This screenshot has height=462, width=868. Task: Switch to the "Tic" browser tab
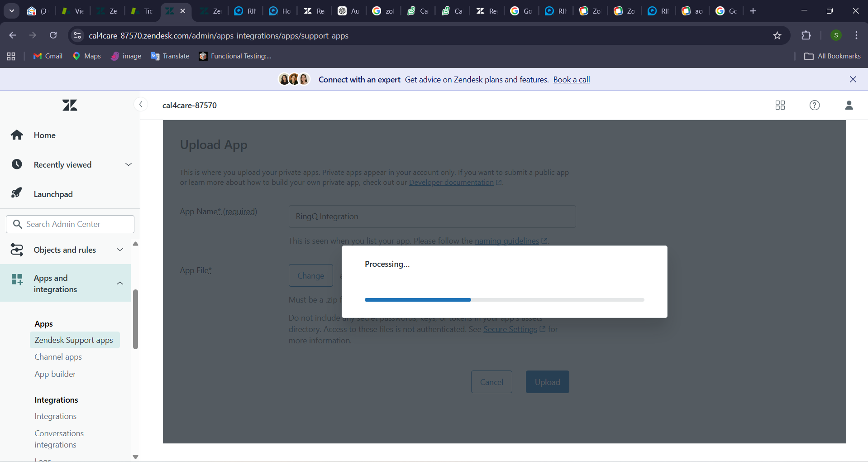142,11
